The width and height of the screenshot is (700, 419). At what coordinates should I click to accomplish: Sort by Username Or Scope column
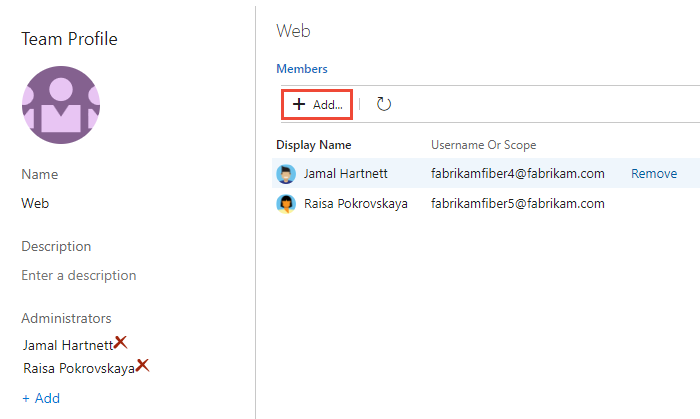(x=484, y=145)
